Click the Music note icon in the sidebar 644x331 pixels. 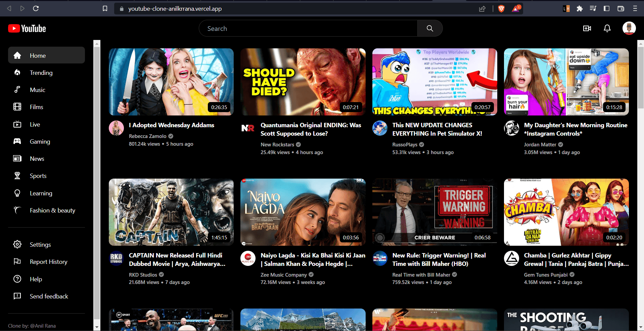pyautogui.click(x=17, y=90)
